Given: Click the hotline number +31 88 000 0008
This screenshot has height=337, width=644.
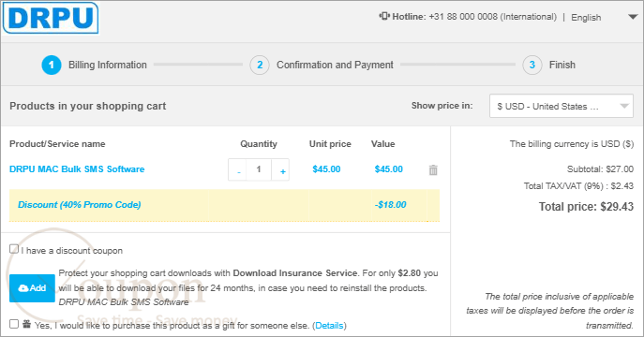Looking at the screenshot, I should [463, 17].
